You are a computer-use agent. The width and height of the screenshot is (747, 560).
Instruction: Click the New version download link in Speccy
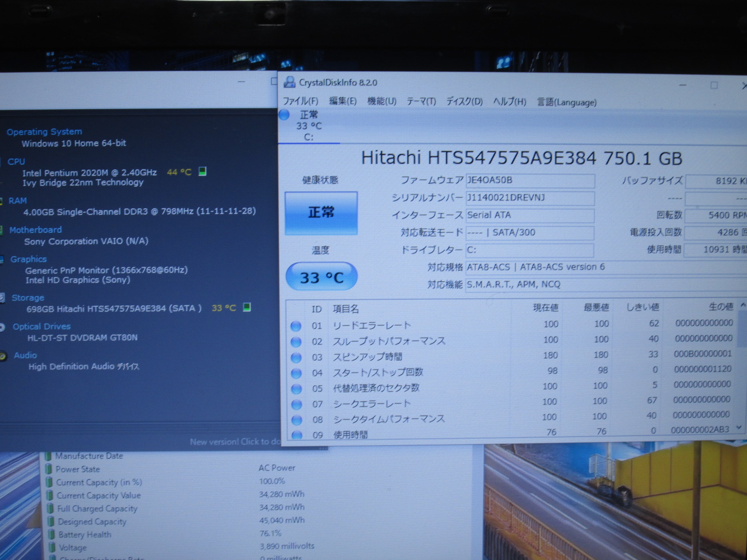[x=234, y=441]
